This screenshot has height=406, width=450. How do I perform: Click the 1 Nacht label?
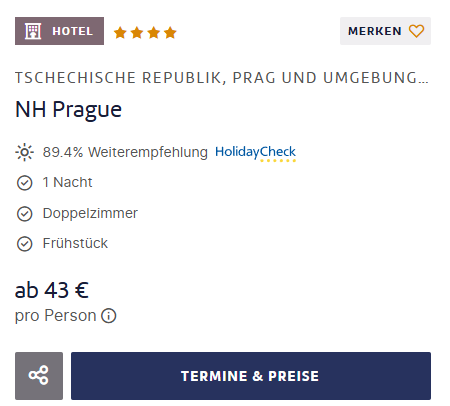coord(67,183)
